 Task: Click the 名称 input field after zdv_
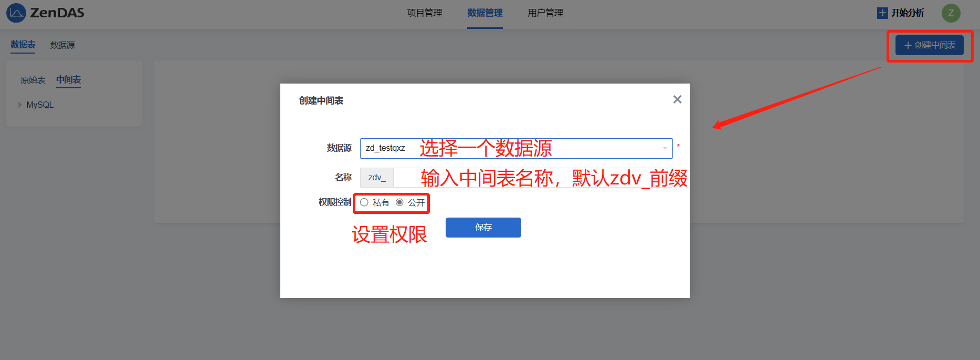pos(530,178)
